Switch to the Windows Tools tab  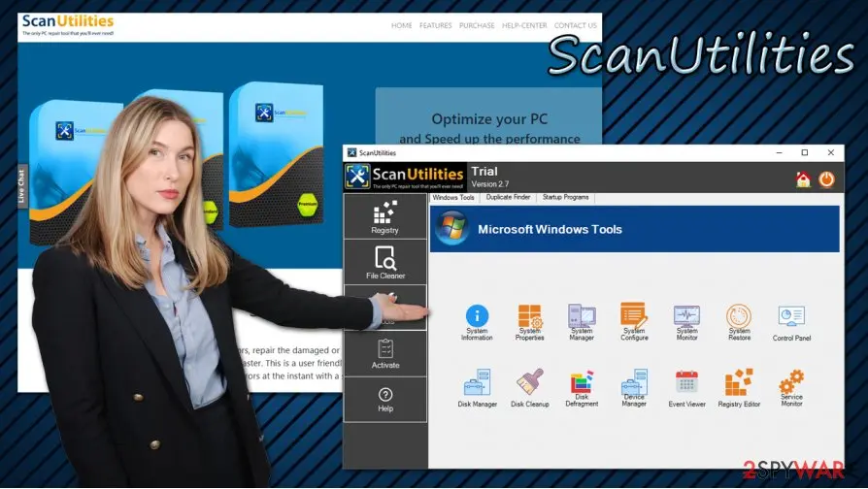(453, 198)
